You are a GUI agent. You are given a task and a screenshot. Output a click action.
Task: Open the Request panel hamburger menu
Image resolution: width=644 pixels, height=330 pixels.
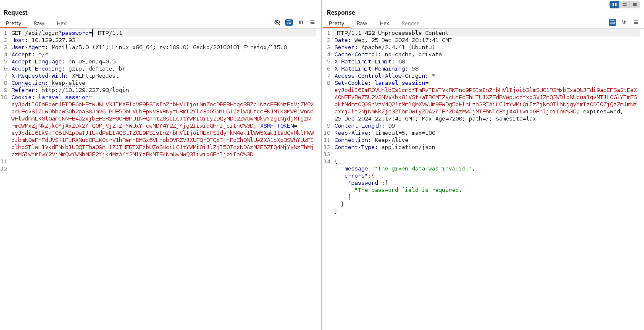coord(313,22)
